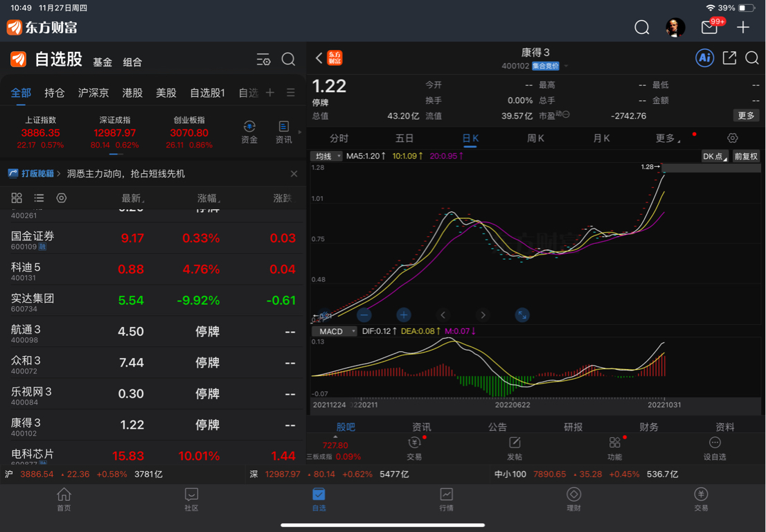The width and height of the screenshot is (766, 532).
Task: Open the Ai assistant icon
Action: pyautogui.click(x=704, y=58)
